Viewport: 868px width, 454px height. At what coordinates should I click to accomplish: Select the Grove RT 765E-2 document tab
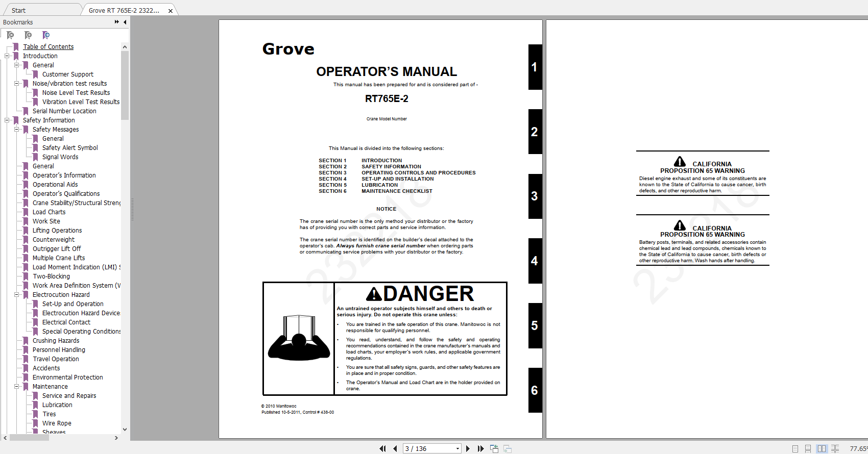(x=124, y=10)
